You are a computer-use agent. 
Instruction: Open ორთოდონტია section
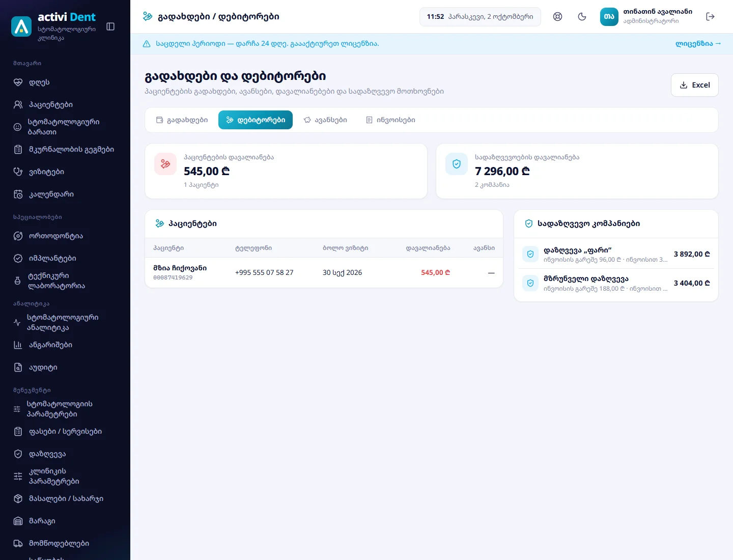(x=65, y=236)
